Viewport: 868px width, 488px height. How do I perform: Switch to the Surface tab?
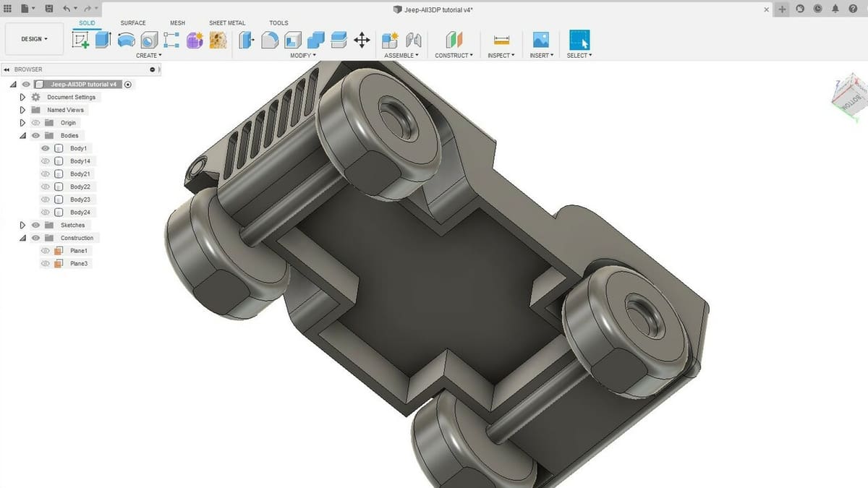click(x=132, y=23)
